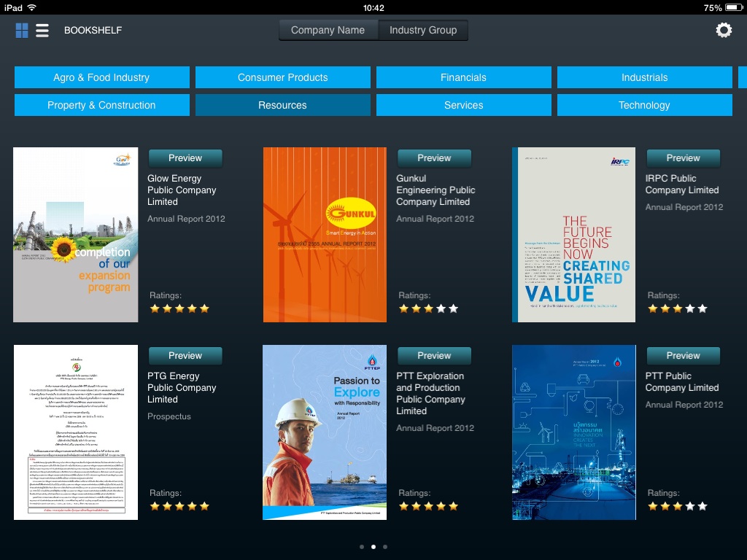This screenshot has width=747, height=560.
Task: Preview Gunkul Engineering annual report
Action: [434, 158]
